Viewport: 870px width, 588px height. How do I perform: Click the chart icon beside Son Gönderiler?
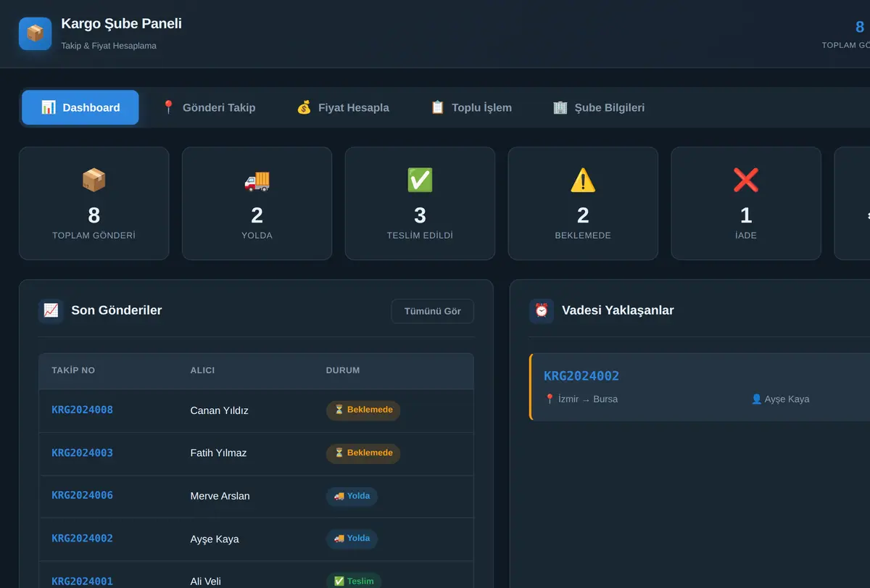pos(51,310)
